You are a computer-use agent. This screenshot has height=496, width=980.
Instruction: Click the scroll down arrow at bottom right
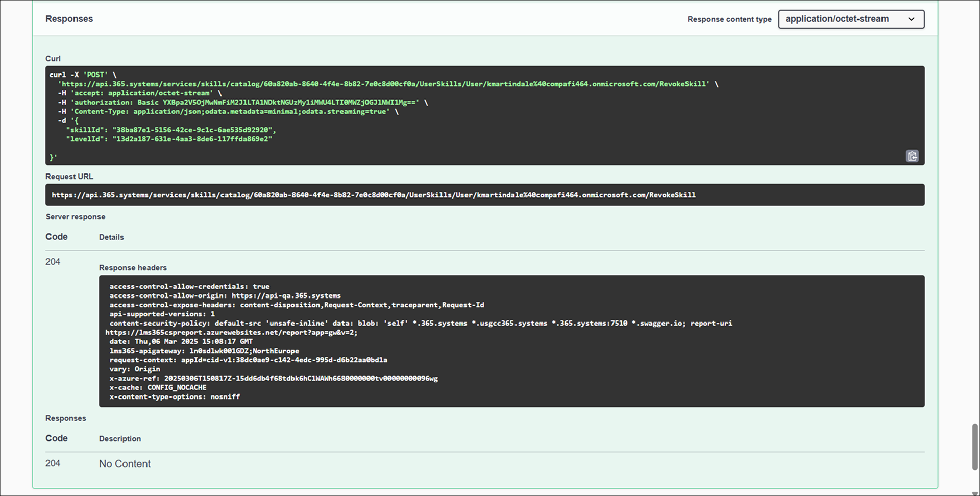975,492
